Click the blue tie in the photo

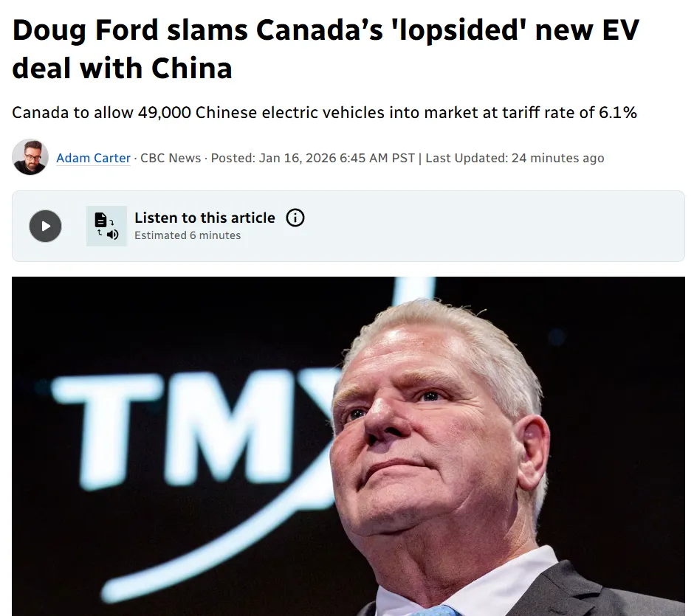click(436, 609)
